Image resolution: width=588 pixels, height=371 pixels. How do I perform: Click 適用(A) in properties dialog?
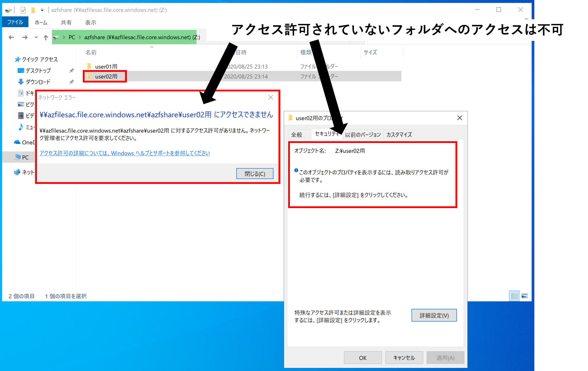pyautogui.click(x=446, y=358)
